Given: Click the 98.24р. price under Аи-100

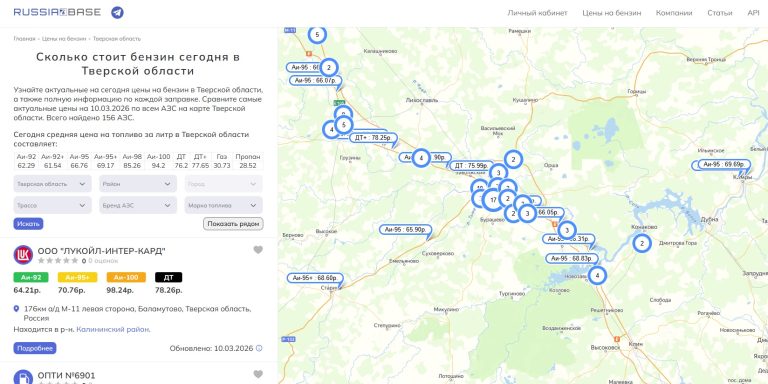Looking at the screenshot, I should pos(120,290).
